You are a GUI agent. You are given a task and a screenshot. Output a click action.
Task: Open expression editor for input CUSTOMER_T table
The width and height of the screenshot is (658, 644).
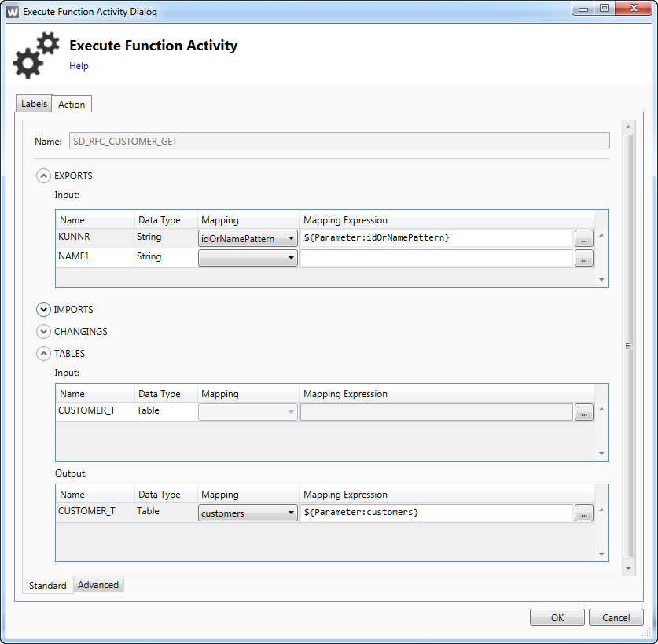tap(583, 412)
